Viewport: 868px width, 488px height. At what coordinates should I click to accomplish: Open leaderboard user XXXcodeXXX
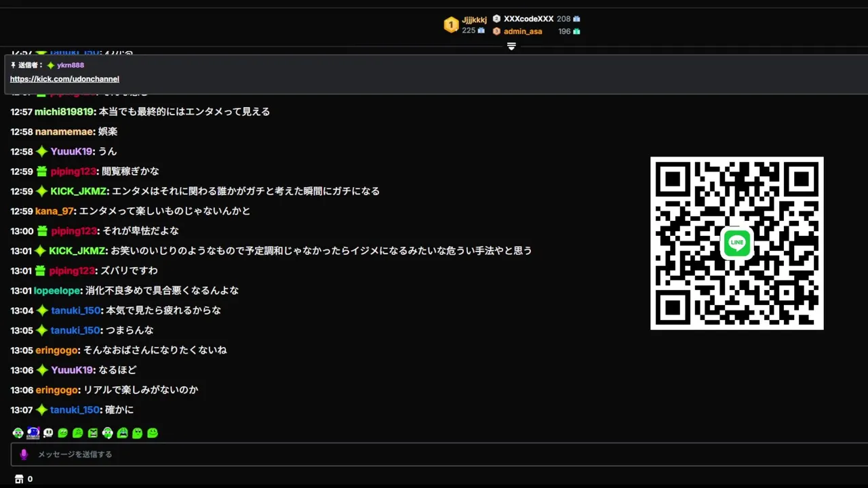tap(528, 19)
